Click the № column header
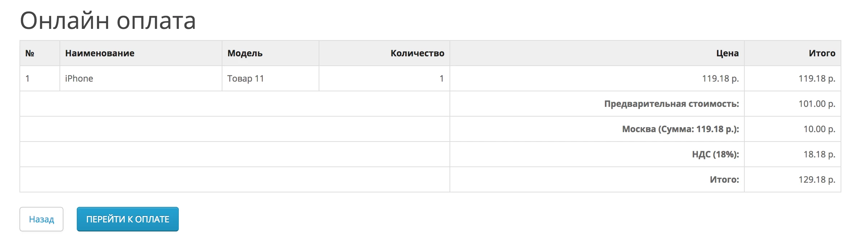The width and height of the screenshot is (868, 252). tap(30, 53)
